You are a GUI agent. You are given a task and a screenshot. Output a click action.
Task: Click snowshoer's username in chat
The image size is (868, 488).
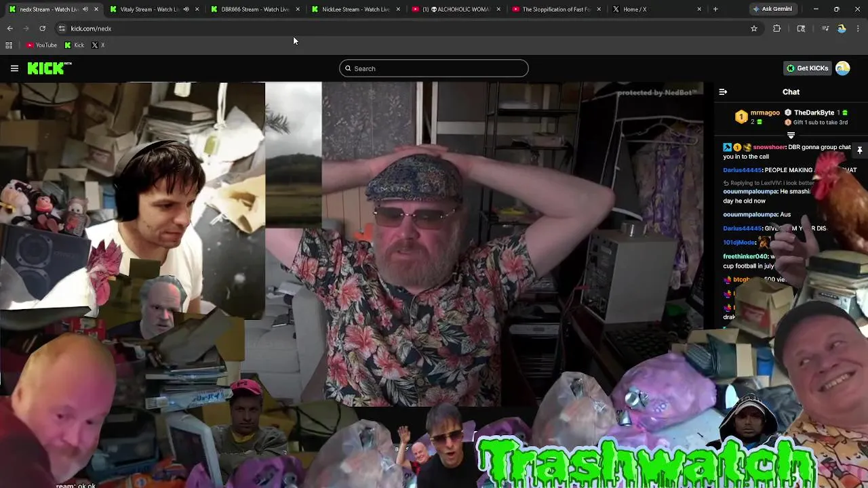pyautogui.click(x=769, y=147)
